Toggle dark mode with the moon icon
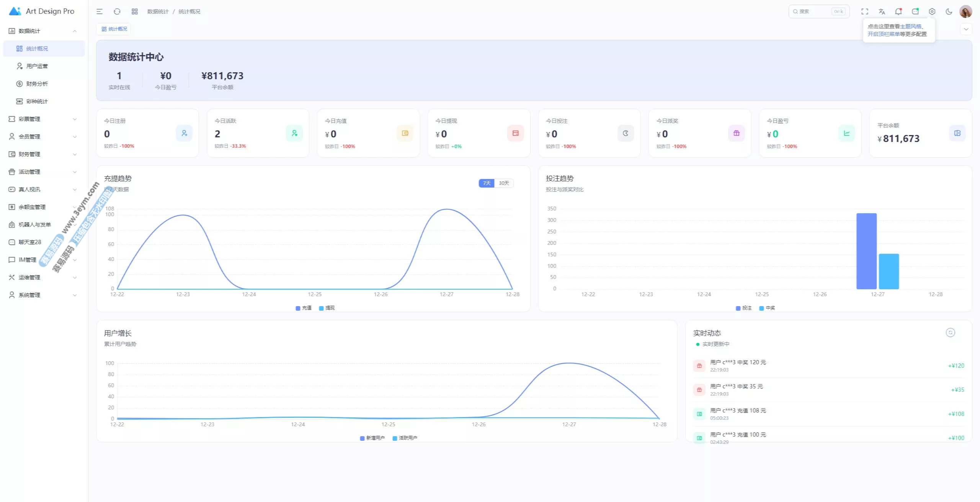This screenshot has width=980, height=502. [949, 11]
